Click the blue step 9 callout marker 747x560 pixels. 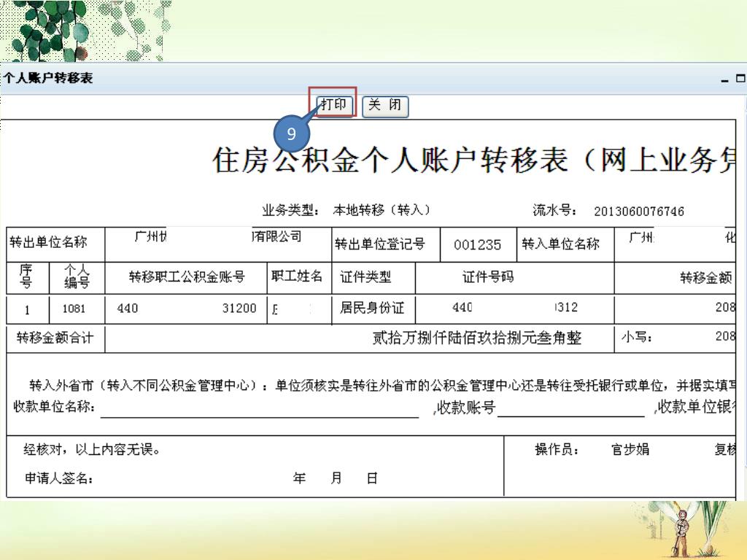click(x=291, y=135)
